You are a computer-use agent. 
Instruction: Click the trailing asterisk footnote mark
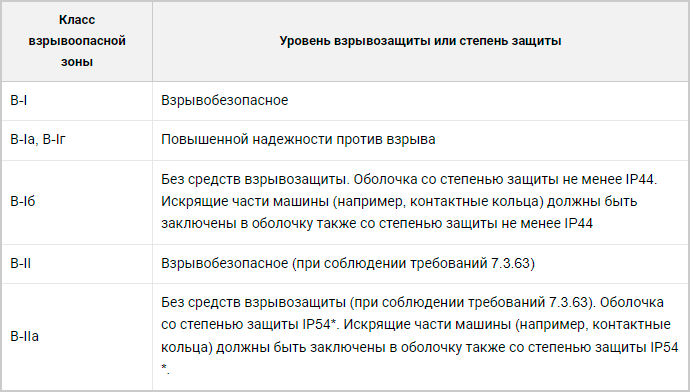click(165, 368)
